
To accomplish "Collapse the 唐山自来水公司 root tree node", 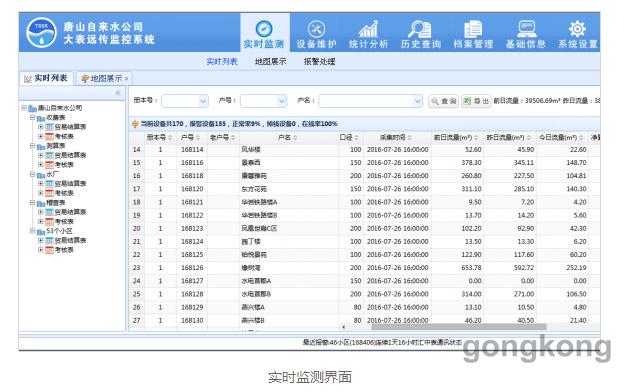I will (x=24, y=108).
